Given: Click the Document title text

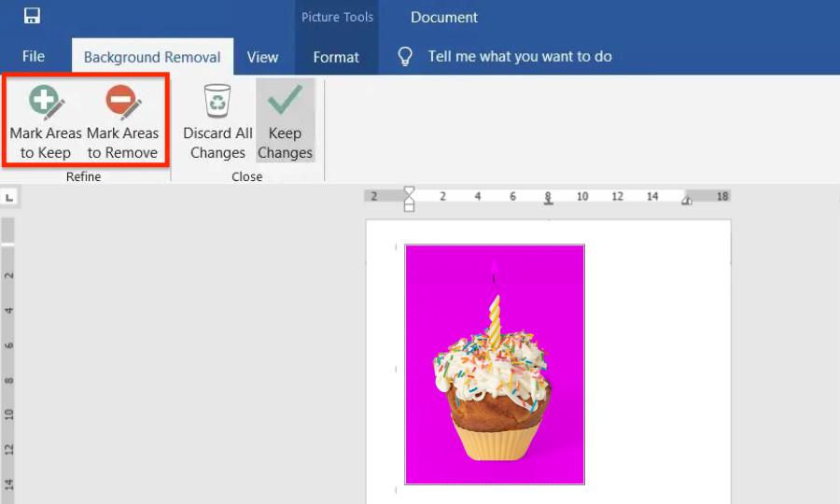Looking at the screenshot, I should (443, 17).
